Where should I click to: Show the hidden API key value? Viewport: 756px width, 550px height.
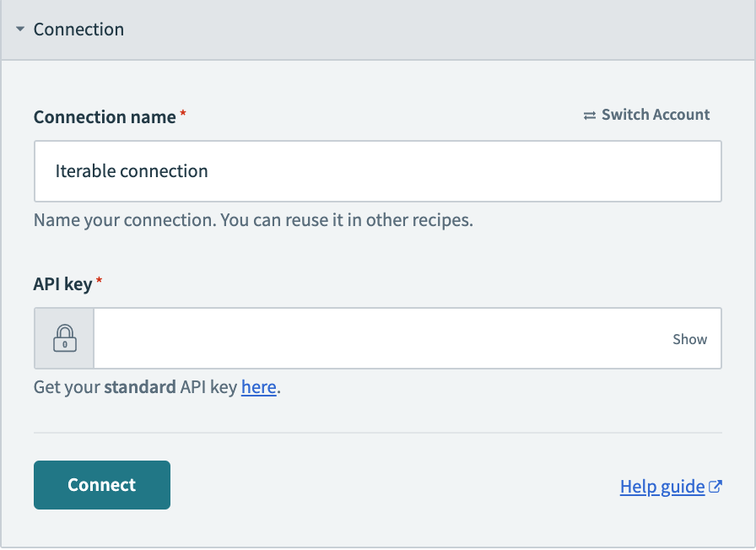(x=689, y=338)
